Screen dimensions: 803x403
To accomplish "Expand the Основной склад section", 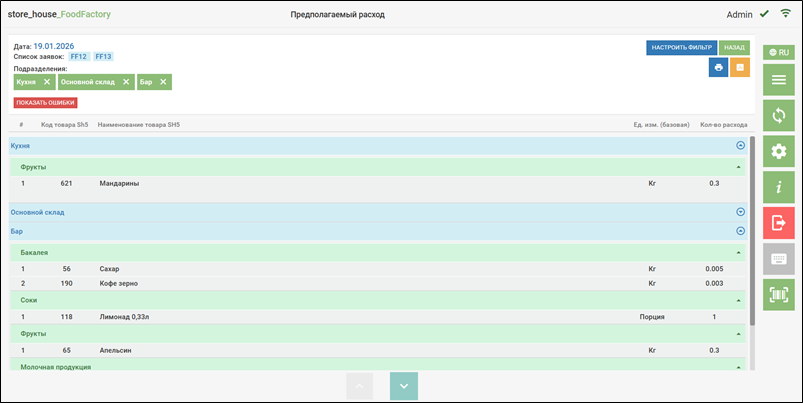I will tap(740, 212).
